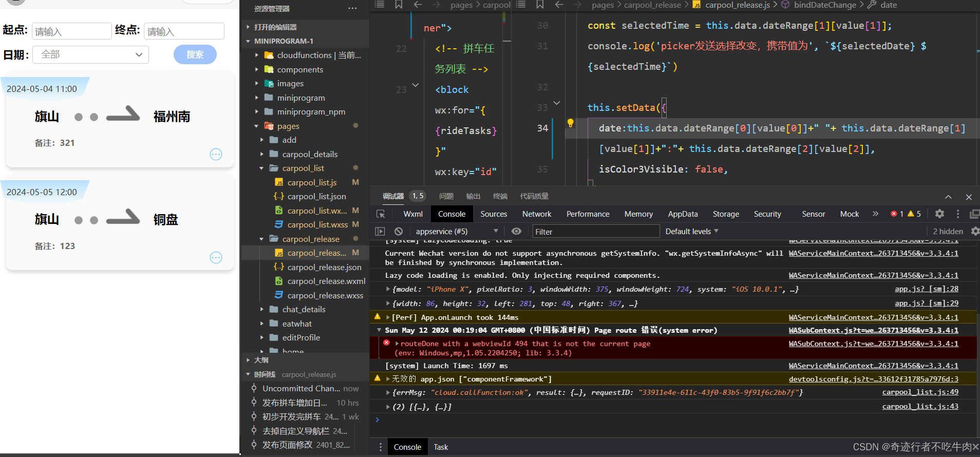Expand the 大纲 outline section
Image resolution: width=980 pixels, height=457 pixels.
click(261, 360)
